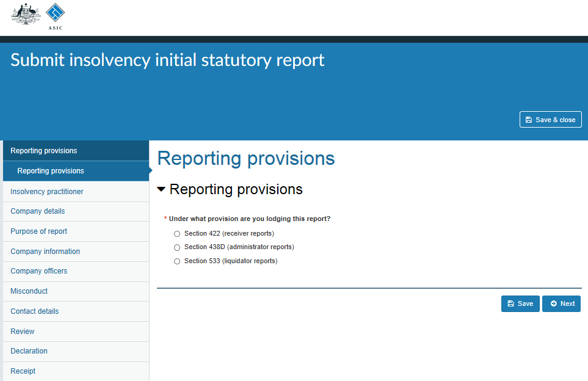Click the ASIC diamond logo
The image size is (588, 381).
55,13
